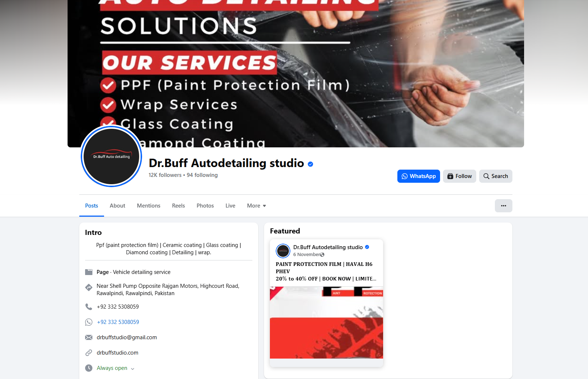Image resolution: width=588 pixels, height=379 pixels.
Task: Click the verified badge beside page name
Action: click(310, 164)
